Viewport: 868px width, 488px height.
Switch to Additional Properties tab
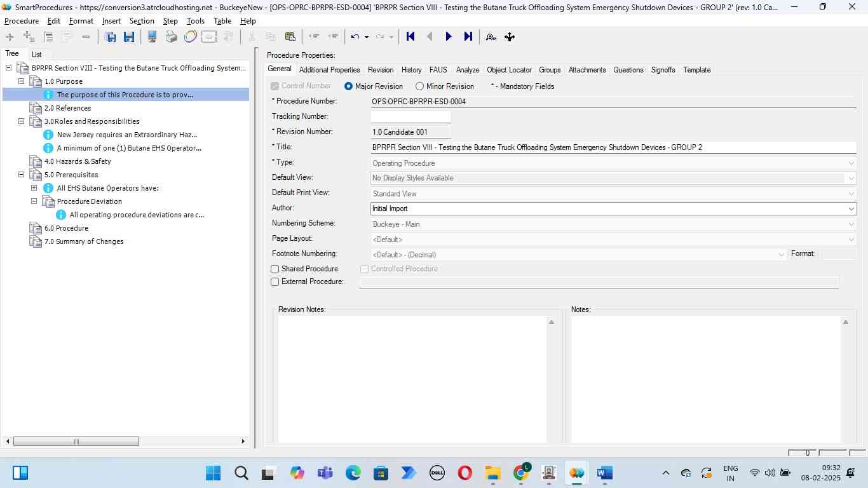pos(329,70)
